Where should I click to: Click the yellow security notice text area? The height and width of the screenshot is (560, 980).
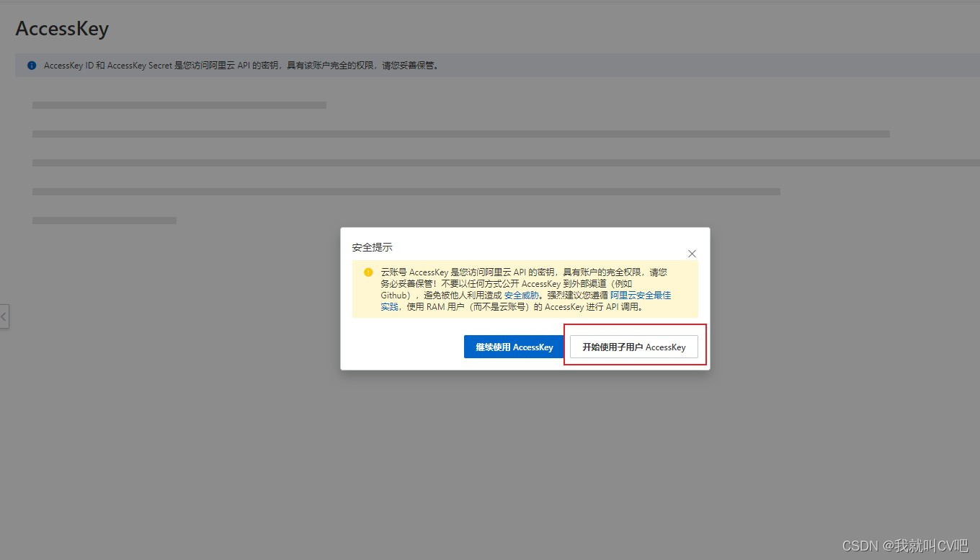pos(524,289)
